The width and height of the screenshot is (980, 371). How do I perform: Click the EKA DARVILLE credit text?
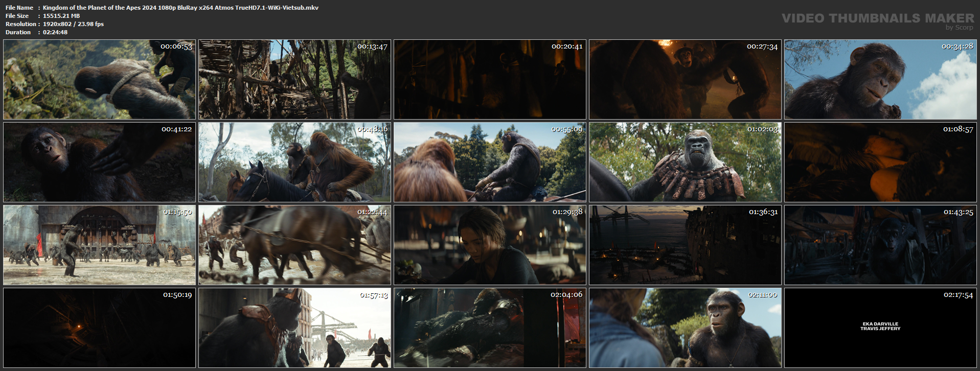880,324
